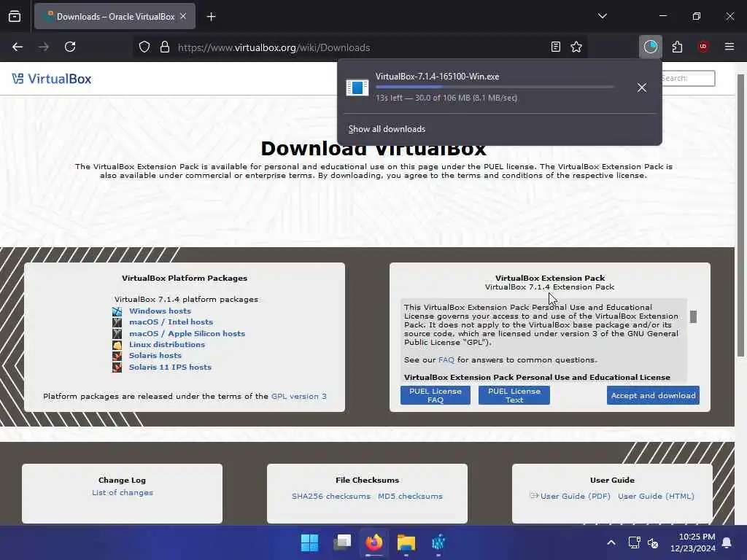The image size is (747, 560).
Task: Click the downloads progress toolbar icon
Action: [x=650, y=47]
